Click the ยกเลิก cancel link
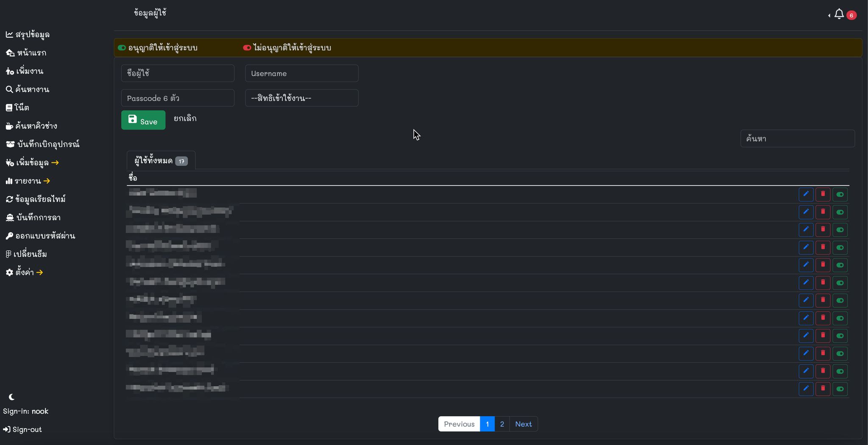 coord(185,119)
